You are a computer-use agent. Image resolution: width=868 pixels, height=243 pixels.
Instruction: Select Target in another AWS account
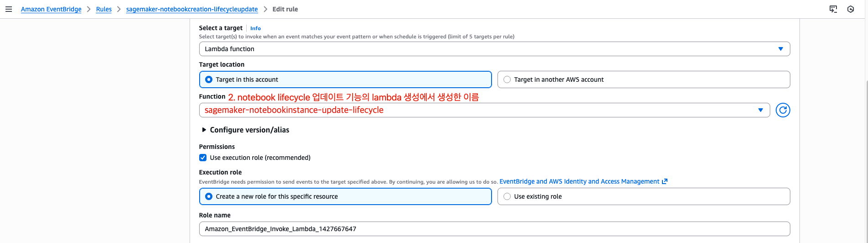507,79
